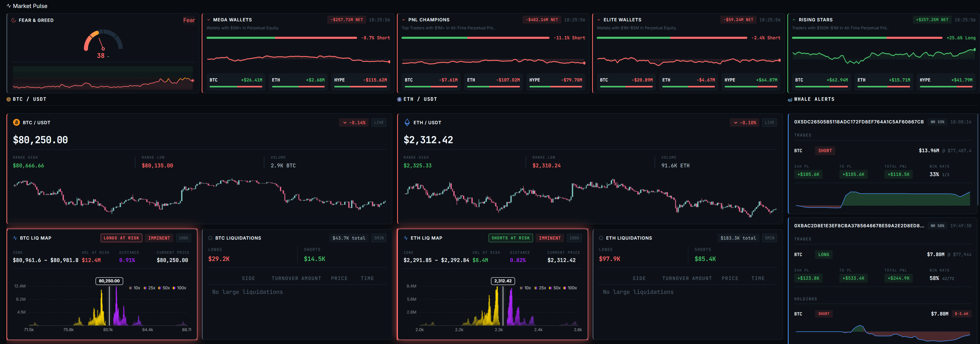980x344 pixels.
Task: Click the circle icon beside BTC LIQUIDATIONS
Action: [210, 238]
